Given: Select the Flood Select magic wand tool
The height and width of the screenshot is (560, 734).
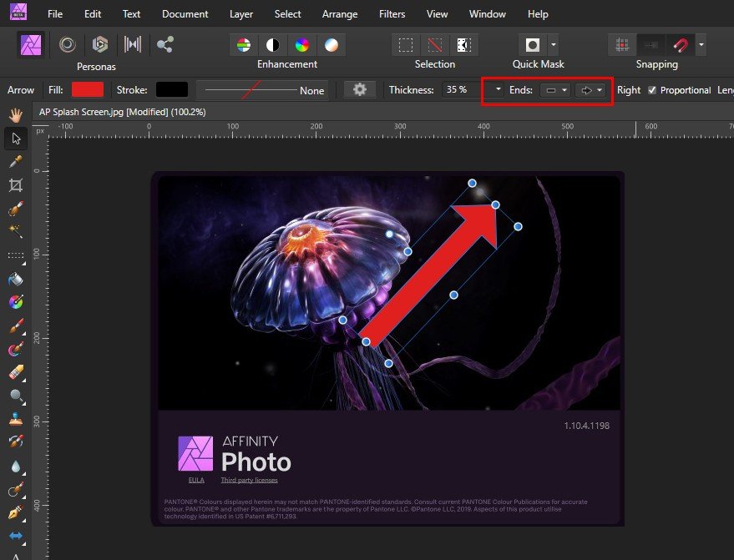Looking at the screenshot, I should click(x=16, y=231).
